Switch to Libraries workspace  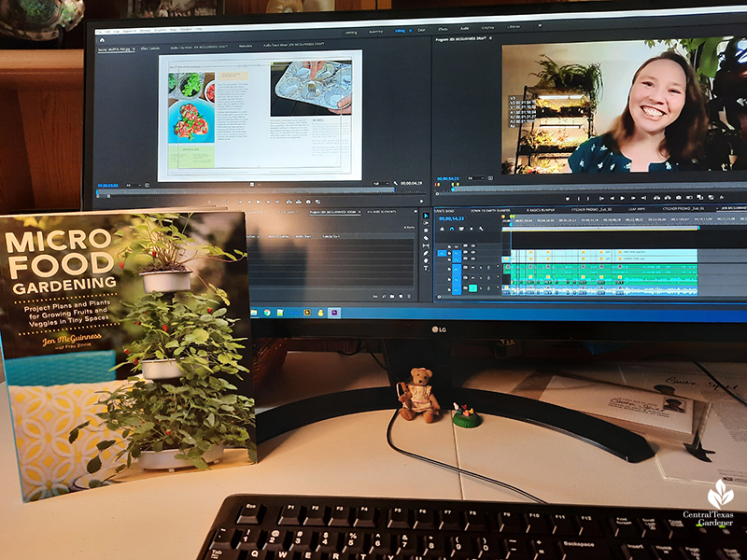(514, 27)
